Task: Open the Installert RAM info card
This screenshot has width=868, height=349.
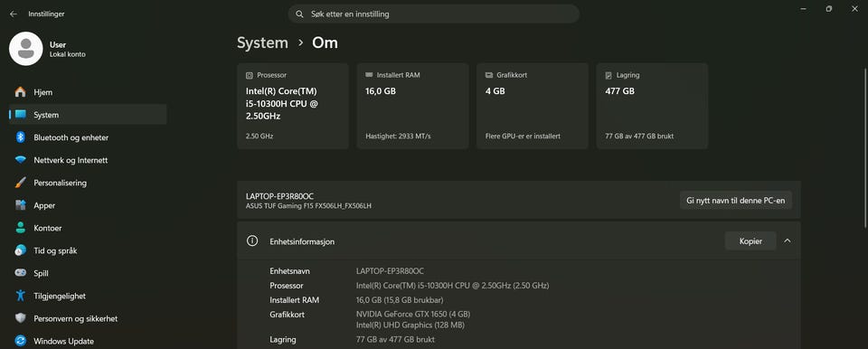Action: pyautogui.click(x=413, y=106)
